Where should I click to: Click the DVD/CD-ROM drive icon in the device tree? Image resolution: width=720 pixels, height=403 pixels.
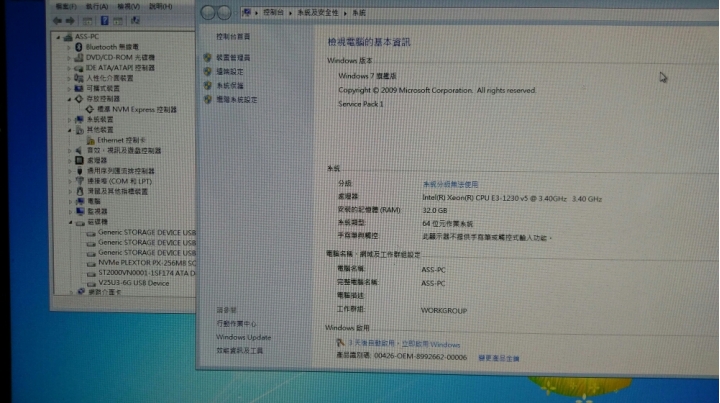[79, 57]
